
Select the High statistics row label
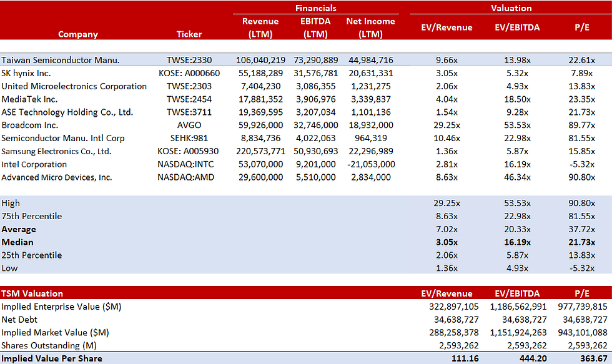11,204
